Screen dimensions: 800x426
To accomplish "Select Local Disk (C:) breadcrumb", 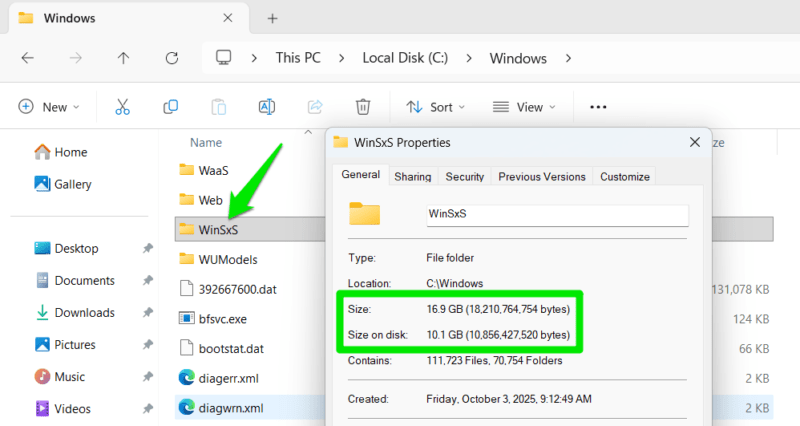I will point(405,58).
